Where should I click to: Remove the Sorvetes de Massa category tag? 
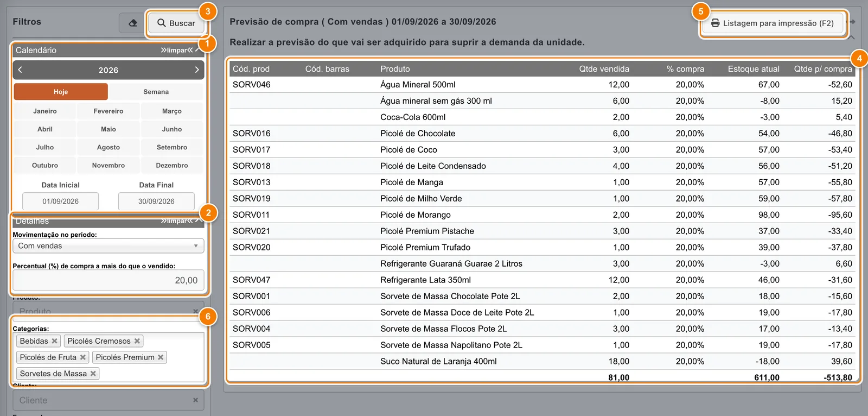[93, 374]
